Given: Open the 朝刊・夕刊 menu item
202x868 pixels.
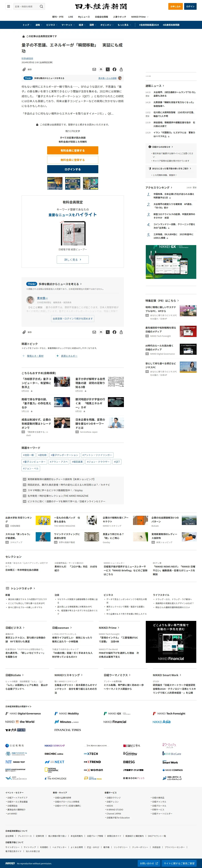Looking at the screenshot, I should coord(58,17).
